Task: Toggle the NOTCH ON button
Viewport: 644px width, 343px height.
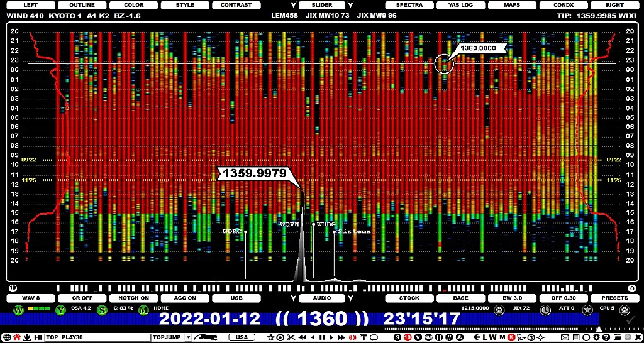Action: click(133, 298)
